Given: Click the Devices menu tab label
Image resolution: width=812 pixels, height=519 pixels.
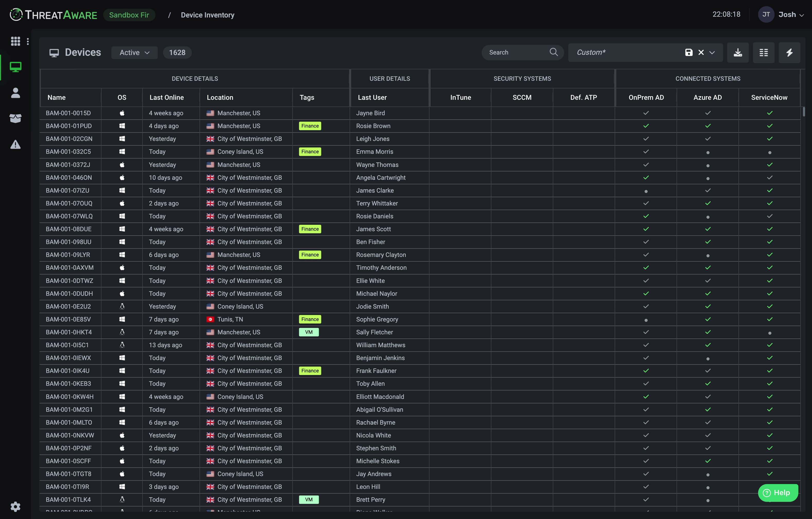Looking at the screenshot, I should 83,52.
